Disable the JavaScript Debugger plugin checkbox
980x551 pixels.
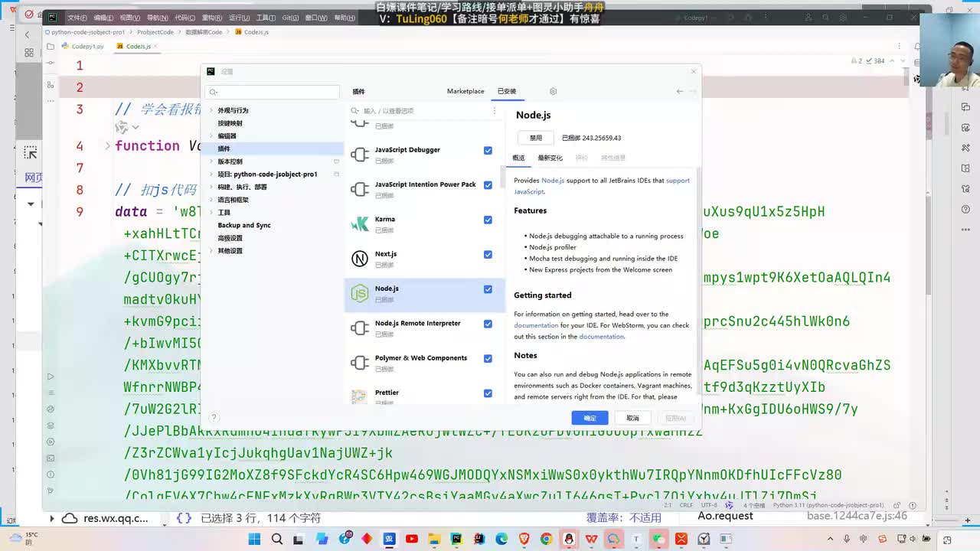point(488,151)
